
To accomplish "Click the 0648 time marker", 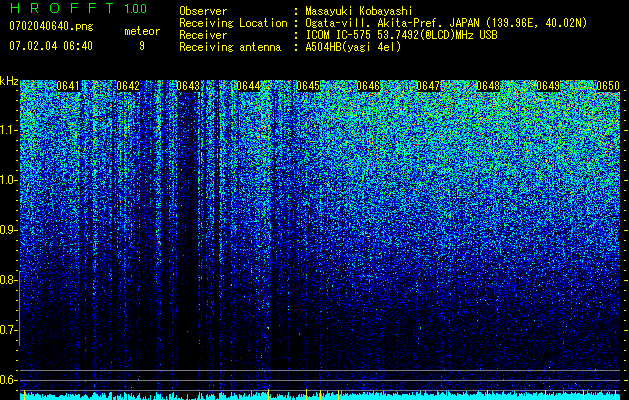I will click(488, 86).
